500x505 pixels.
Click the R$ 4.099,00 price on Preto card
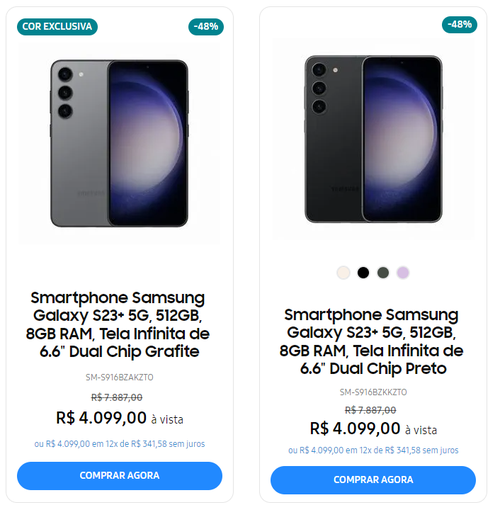click(x=355, y=428)
